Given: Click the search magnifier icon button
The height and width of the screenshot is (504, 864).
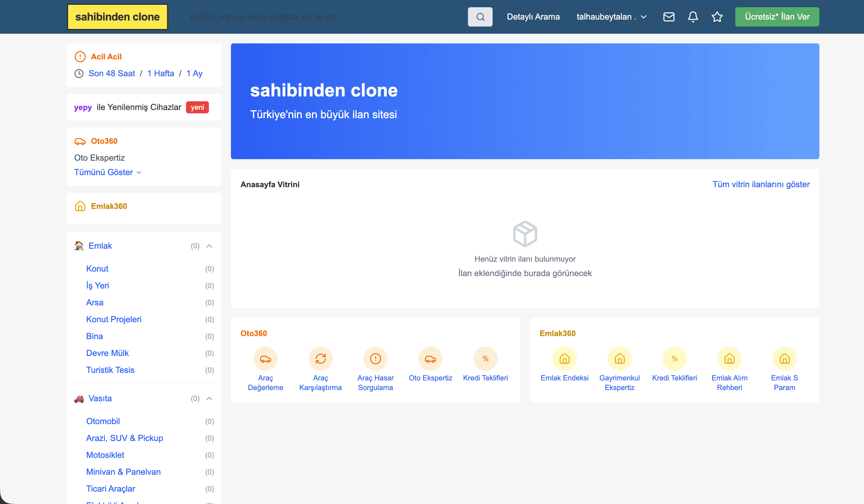Looking at the screenshot, I should (480, 17).
